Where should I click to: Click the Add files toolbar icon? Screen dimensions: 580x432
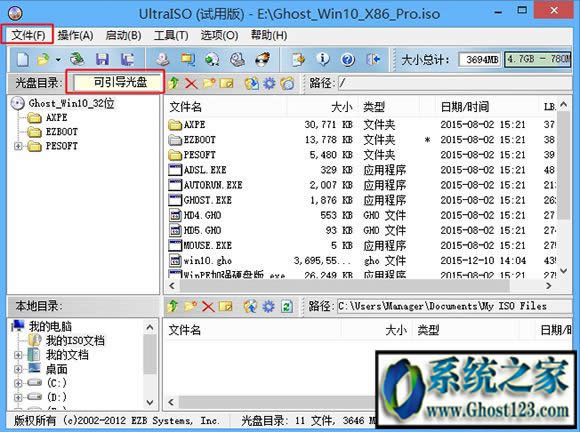pos(298,59)
